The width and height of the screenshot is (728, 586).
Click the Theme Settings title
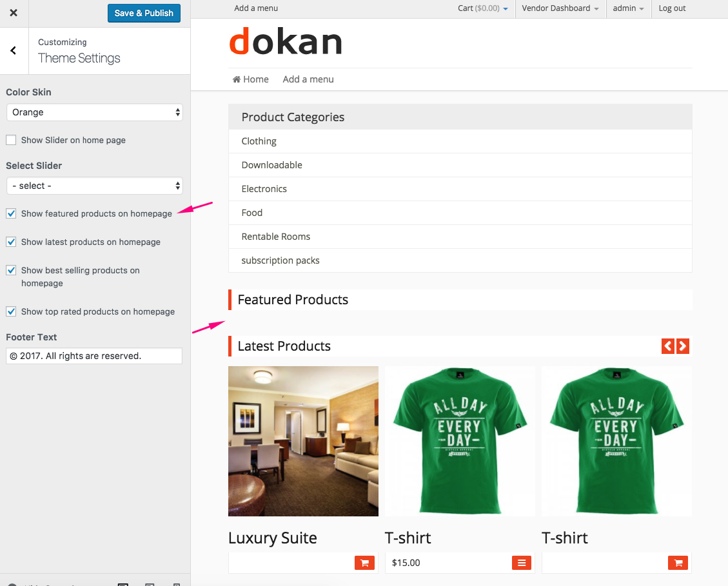[x=79, y=58]
